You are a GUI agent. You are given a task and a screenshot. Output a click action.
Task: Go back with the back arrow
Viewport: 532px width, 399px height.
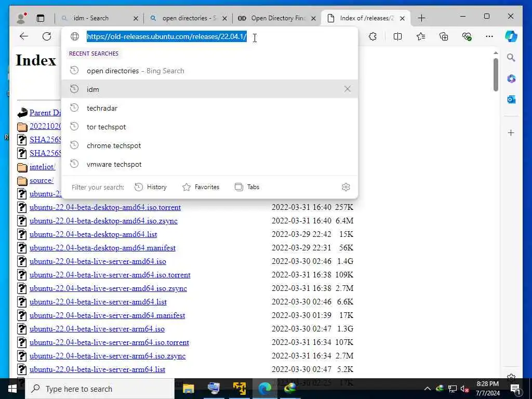point(24,36)
